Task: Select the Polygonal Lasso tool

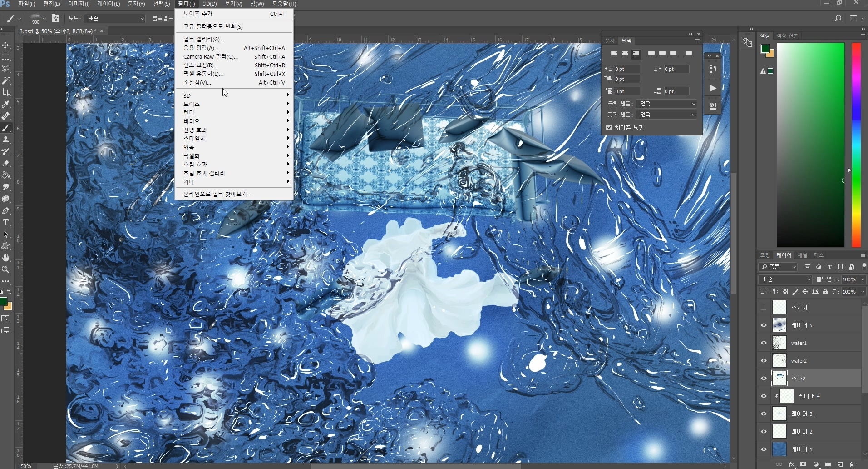Action: (x=6, y=69)
